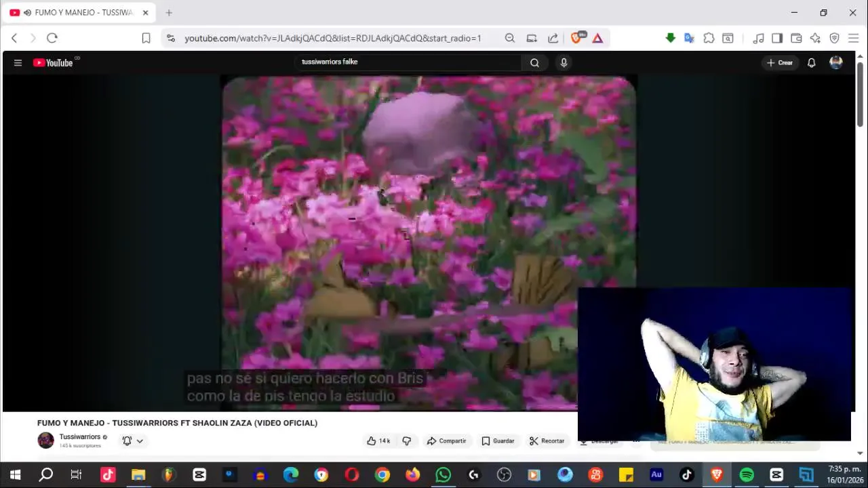View site information icon in address bar
Image resolution: width=868 pixels, height=488 pixels.
(171, 39)
